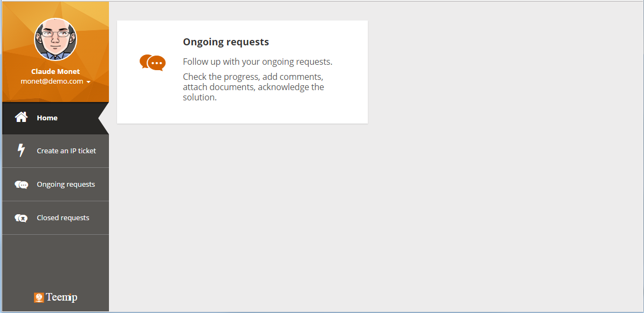Click the small orange Teemip logo icon

tap(39, 297)
